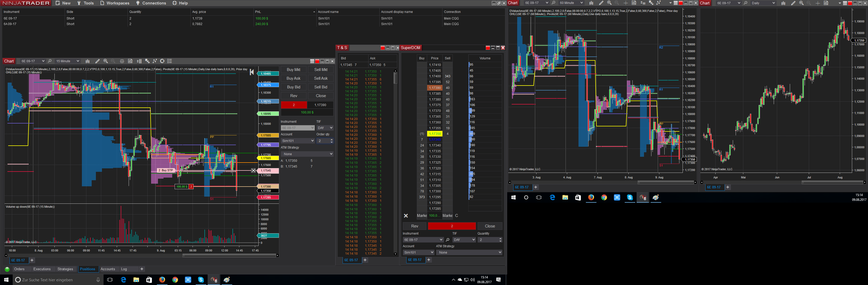Open bar style icon in 60 Minute chart
This screenshot has width=868, height=285.
click(x=591, y=3)
